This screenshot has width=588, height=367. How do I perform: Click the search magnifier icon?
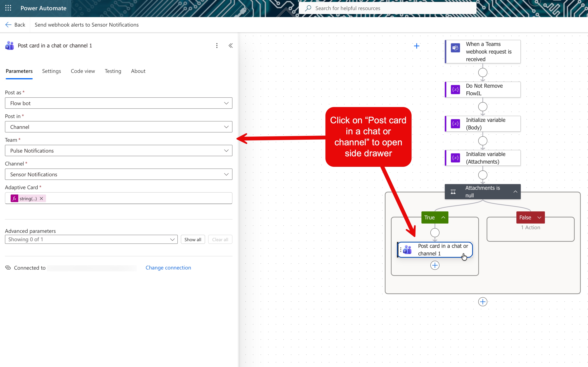click(x=308, y=8)
